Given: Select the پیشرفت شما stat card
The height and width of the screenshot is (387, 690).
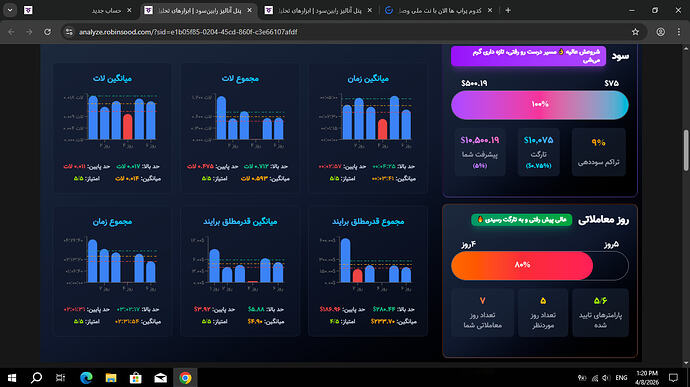Looking at the screenshot, I should pyautogui.click(x=480, y=152).
